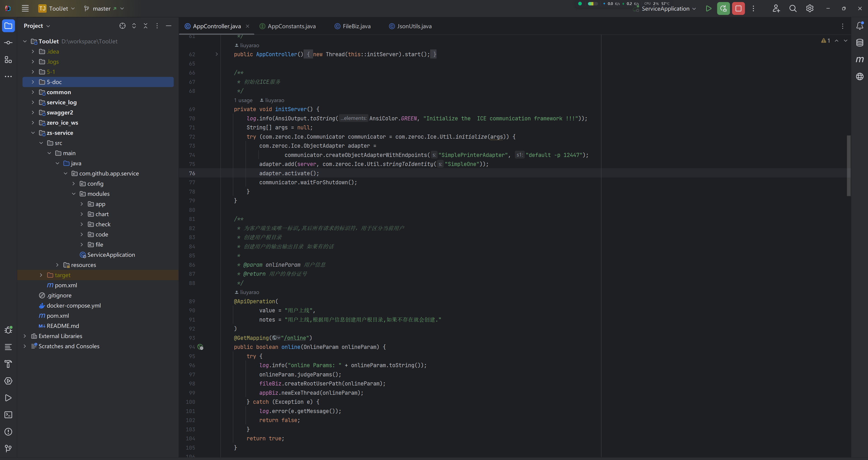Click liuyarao author hint above initServer

pos(272,100)
